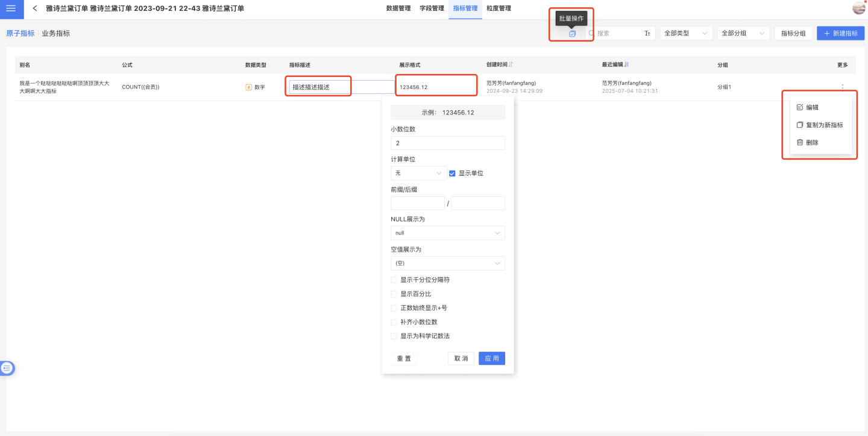Image resolution: width=868 pixels, height=436 pixels.
Task: Open the user avatar at top right
Action: coord(858,8)
